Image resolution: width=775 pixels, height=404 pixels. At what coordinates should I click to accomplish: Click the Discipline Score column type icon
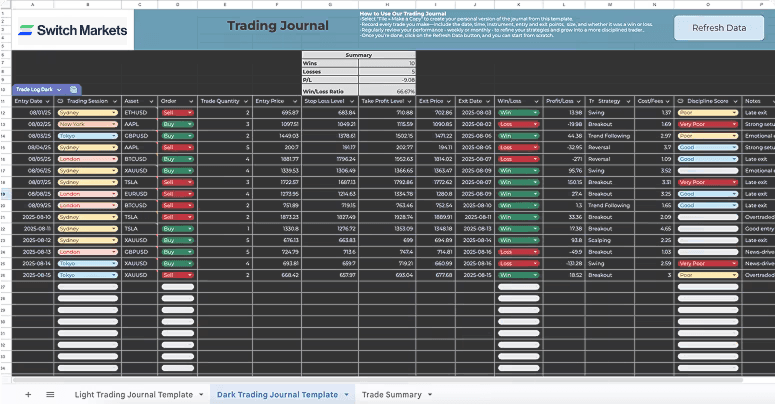681,101
